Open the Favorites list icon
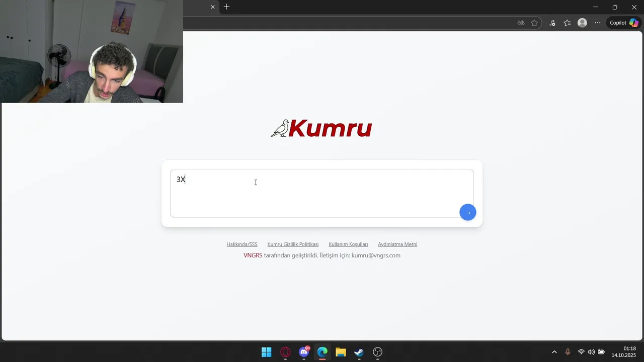644x362 pixels. 567,23
